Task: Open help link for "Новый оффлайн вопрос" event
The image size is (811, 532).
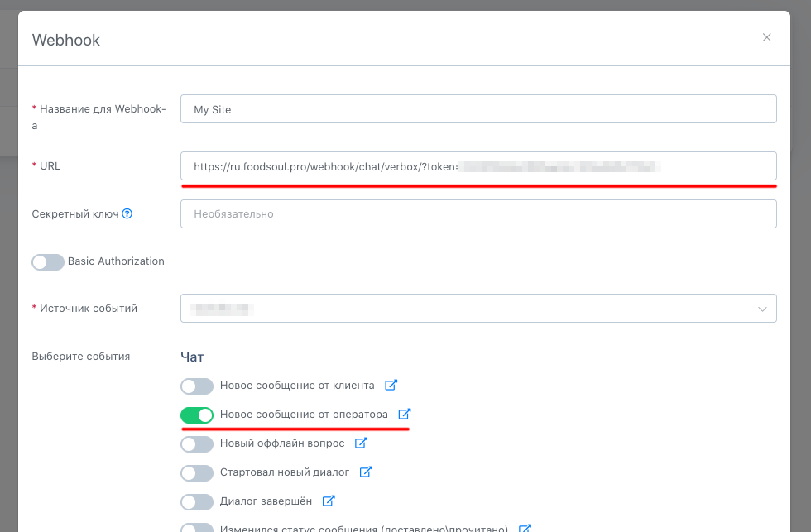Action: tap(361, 443)
